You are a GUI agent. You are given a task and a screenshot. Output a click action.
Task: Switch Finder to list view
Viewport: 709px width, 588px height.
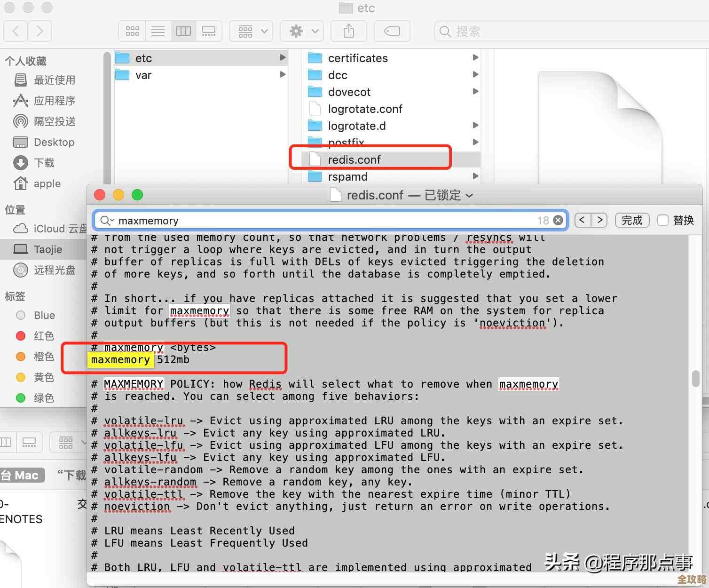(x=158, y=32)
